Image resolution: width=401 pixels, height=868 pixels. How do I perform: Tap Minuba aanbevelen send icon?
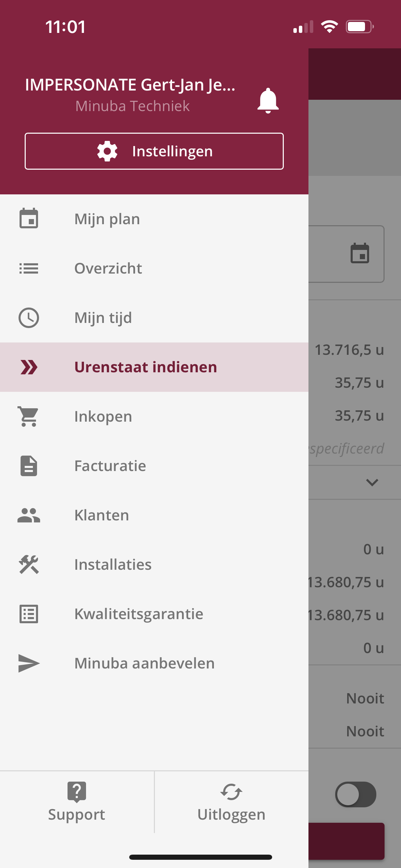click(29, 663)
